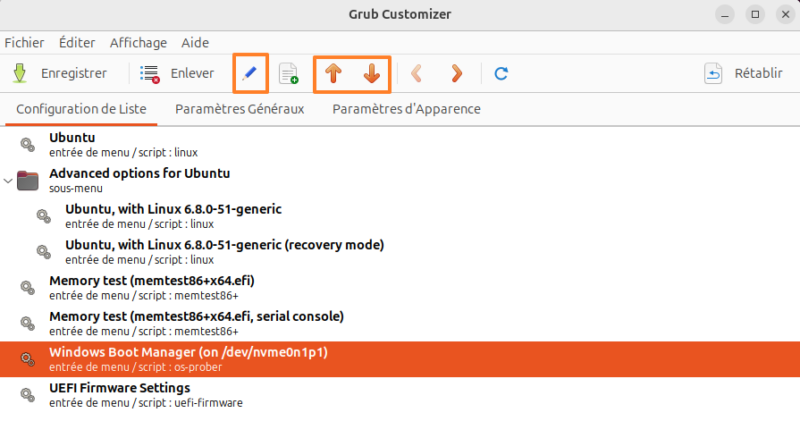Screen dimensions: 800x421
Task: Click the blue reload icon
Action: point(501,73)
